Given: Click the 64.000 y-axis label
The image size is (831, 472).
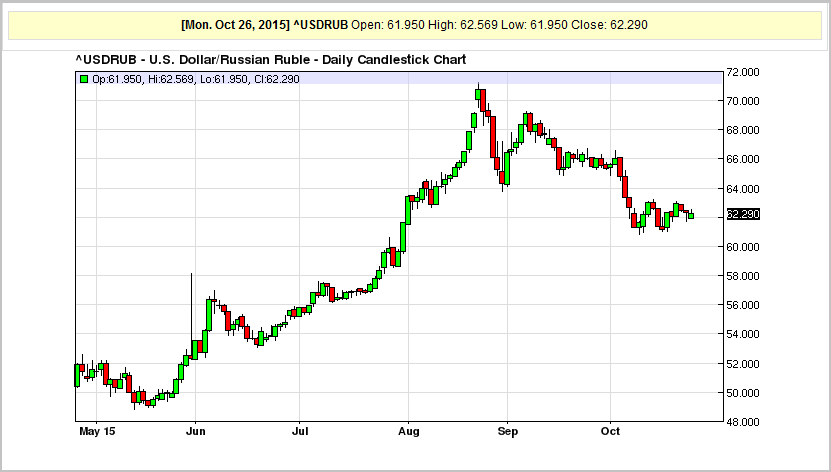Looking at the screenshot, I should 742,189.
